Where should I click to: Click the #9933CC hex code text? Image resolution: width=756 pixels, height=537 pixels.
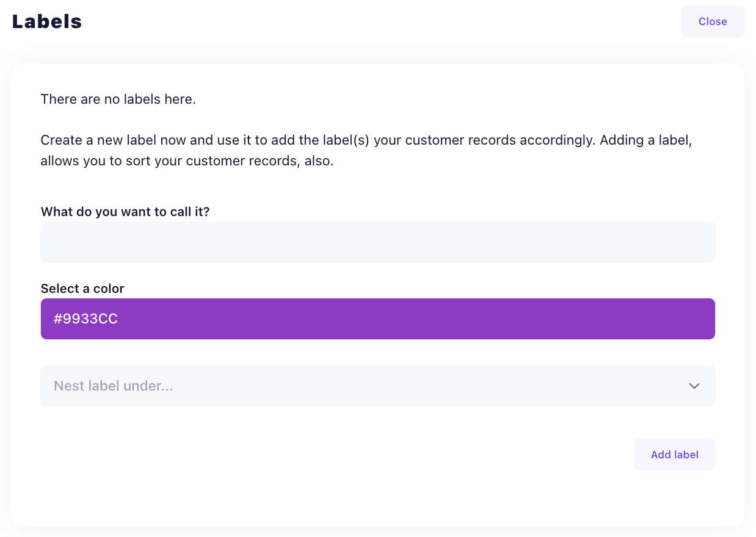(x=85, y=319)
